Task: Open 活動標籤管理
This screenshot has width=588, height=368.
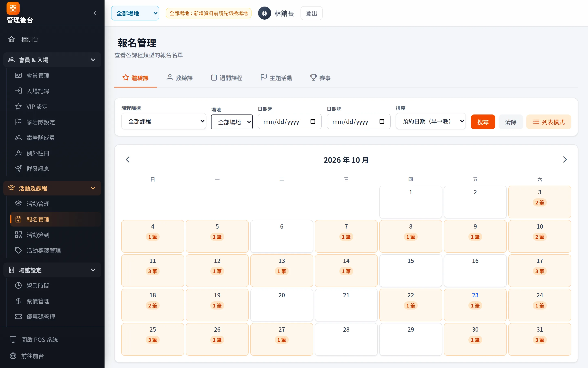Action: [56, 250]
